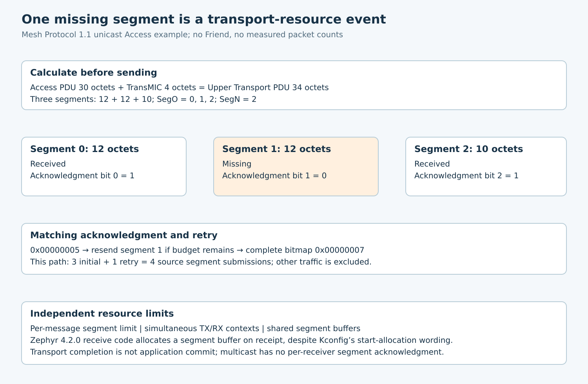The image size is (588, 384).
Task: Select "Received" under Segment 2
Action: (432, 164)
